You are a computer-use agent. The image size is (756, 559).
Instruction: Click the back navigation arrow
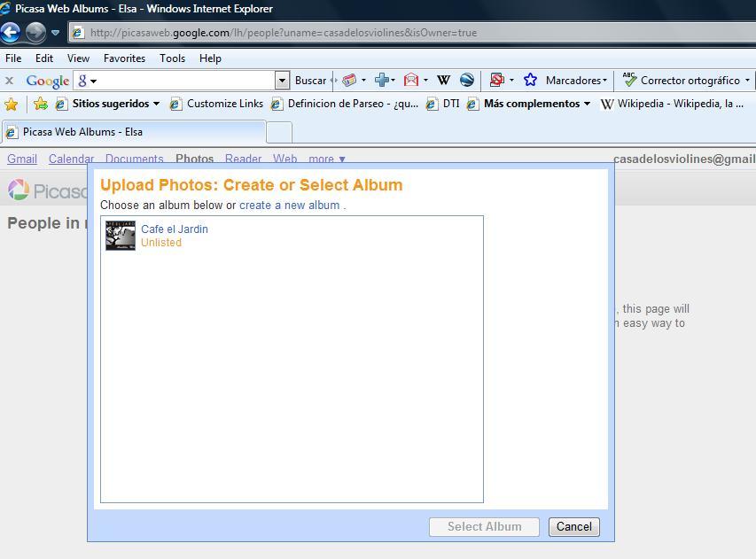(x=11, y=33)
